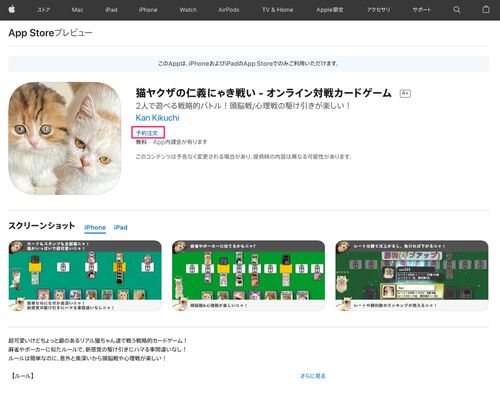Screen dimensions: 500x393
Task: Click the Apple logo icon
Action: click(12, 9)
